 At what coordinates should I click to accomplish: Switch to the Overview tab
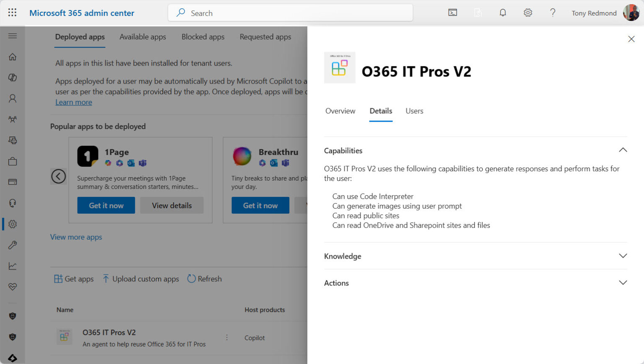coord(340,111)
